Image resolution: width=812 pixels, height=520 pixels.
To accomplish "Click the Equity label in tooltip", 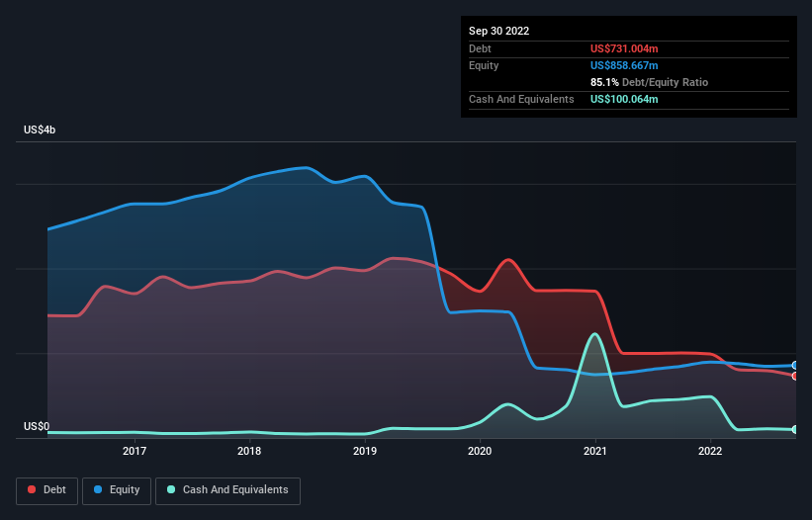I will pos(484,65).
